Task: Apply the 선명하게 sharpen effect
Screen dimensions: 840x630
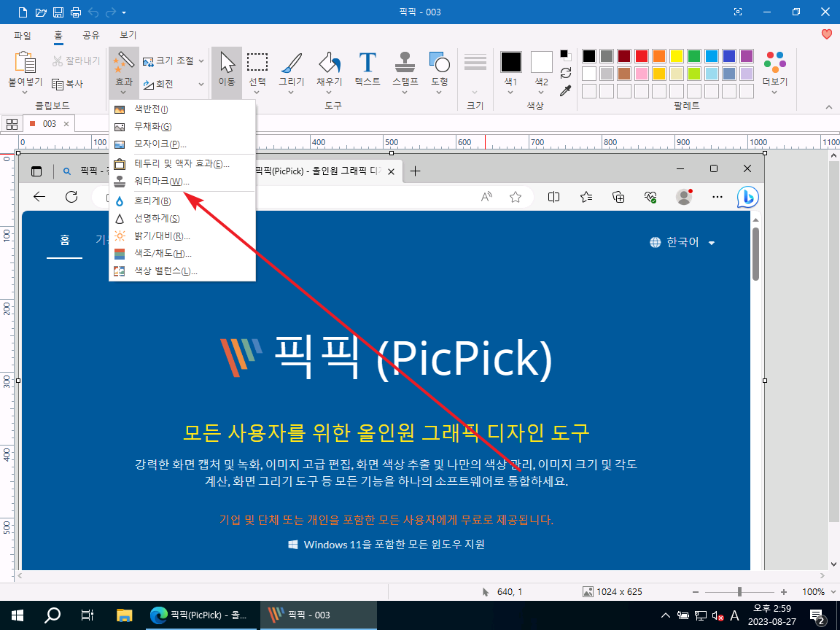Action: pos(182,218)
